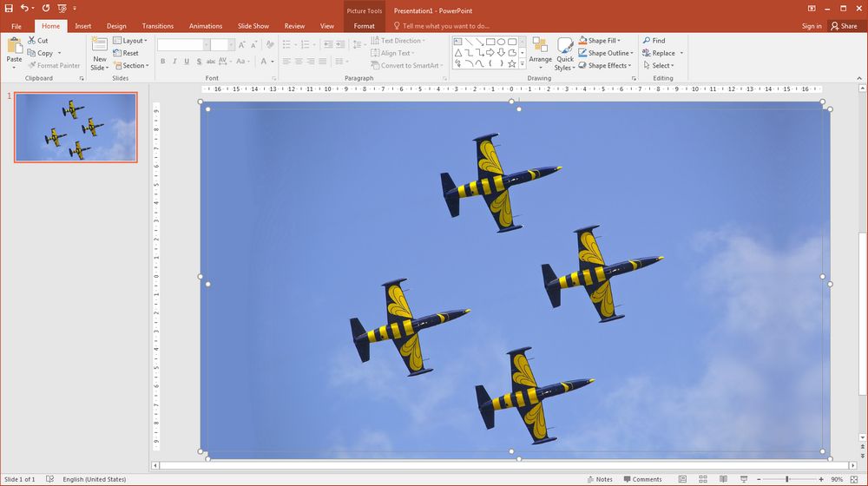868x486 pixels.
Task: Increase the font size
Action: pyautogui.click(x=242, y=45)
